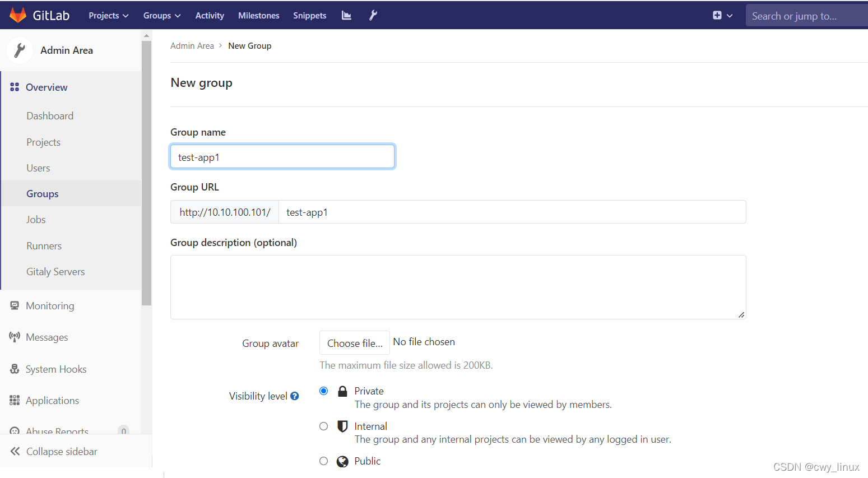Click the System Hooks icon
Viewport: 868px width, 478px height.
15,369
